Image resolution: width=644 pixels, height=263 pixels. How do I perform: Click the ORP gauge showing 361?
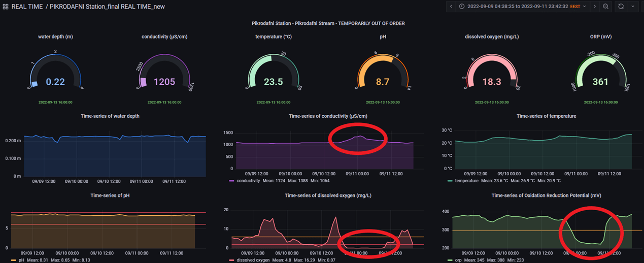tap(600, 82)
